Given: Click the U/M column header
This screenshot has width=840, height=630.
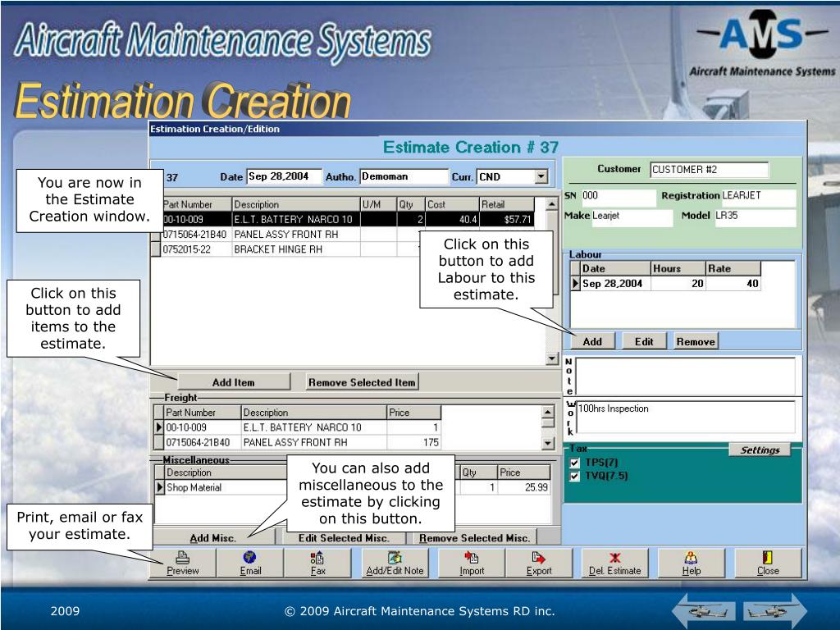Looking at the screenshot, I should click(378, 204).
